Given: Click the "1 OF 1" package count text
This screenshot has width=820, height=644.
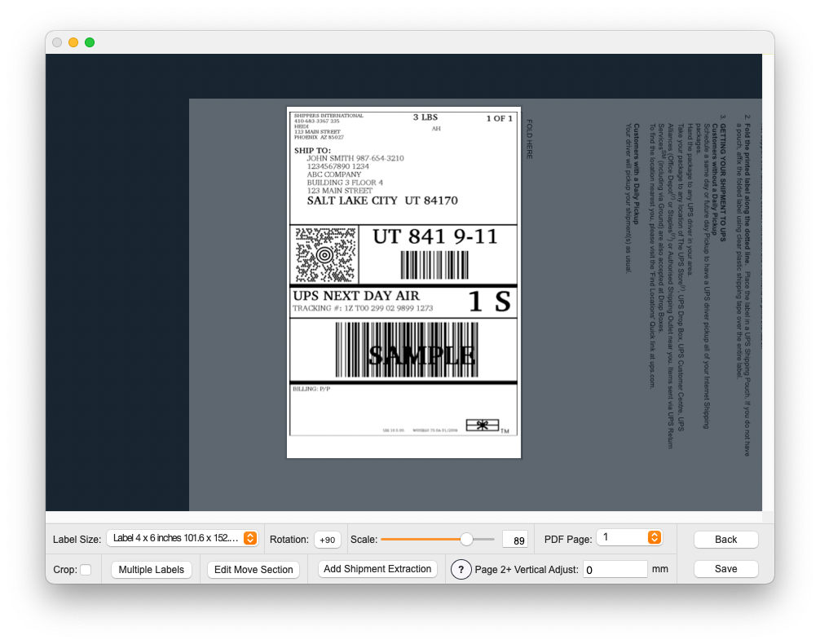Looking at the screenshot, I should 500,118.
